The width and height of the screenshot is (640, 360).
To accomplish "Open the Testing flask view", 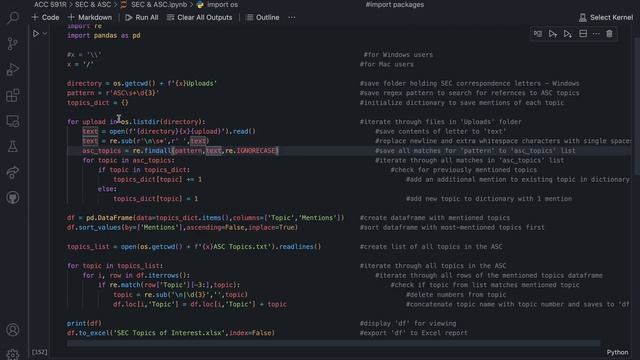I will (13, 147).
